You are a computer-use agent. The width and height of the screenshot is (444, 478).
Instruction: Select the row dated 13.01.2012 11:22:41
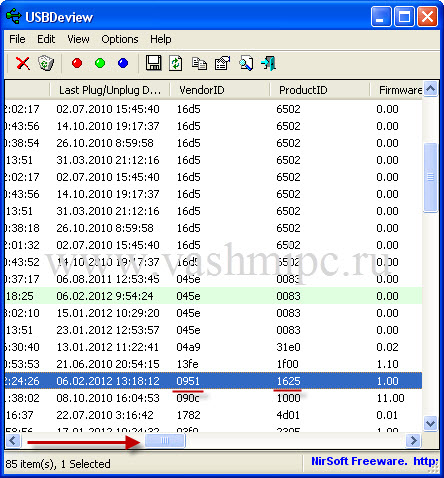(213, 347)
